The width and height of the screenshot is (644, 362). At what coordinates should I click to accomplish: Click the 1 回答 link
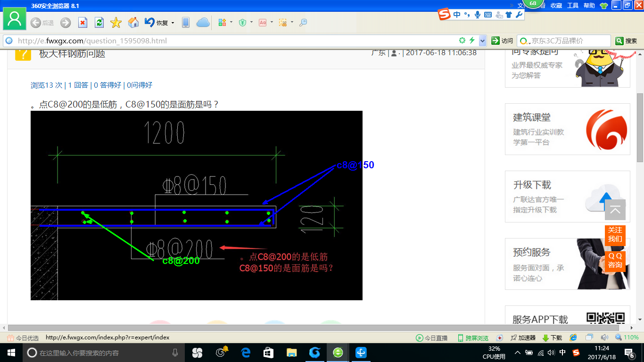(x=78, y=85)
